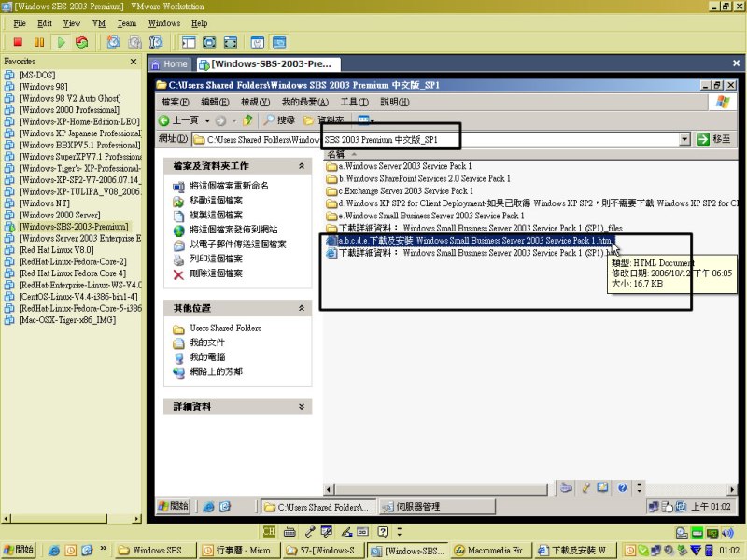Click the Suspend VM pause icon
This screenshot has width=747, height=560.
(x=39, y=42)
